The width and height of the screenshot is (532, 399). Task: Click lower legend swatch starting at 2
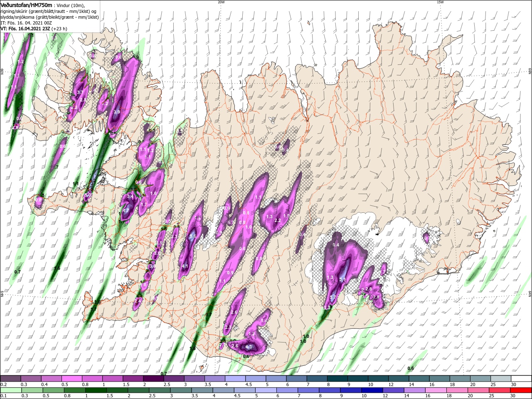pos(138,390)
